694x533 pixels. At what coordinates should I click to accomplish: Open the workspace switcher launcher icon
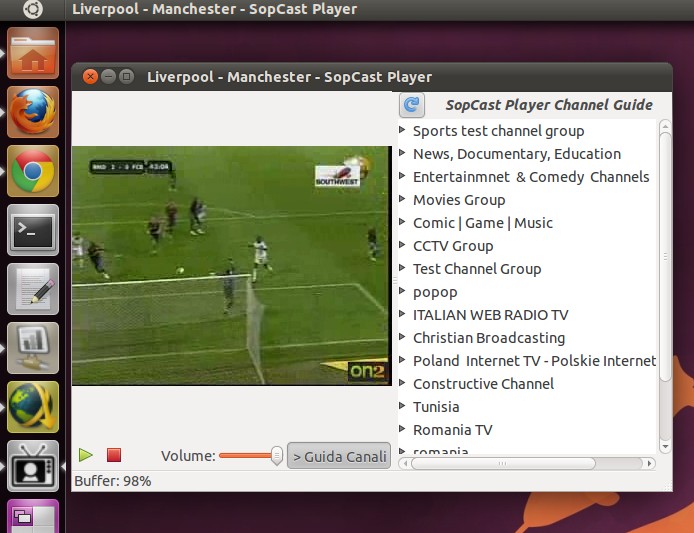(33, 516)
